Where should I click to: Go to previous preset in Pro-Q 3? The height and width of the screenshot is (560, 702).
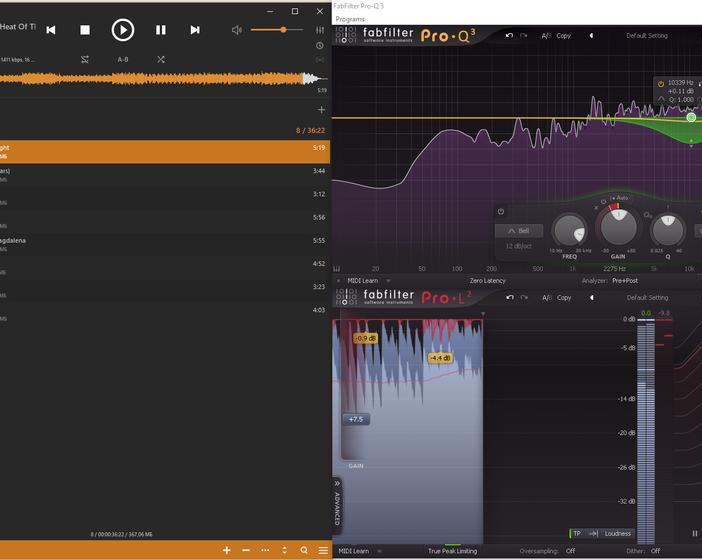pos(591,35)
